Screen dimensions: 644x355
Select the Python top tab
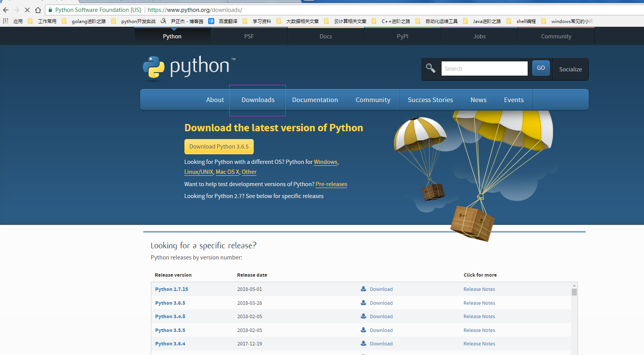pyautogui.click(x=172, y=36)
